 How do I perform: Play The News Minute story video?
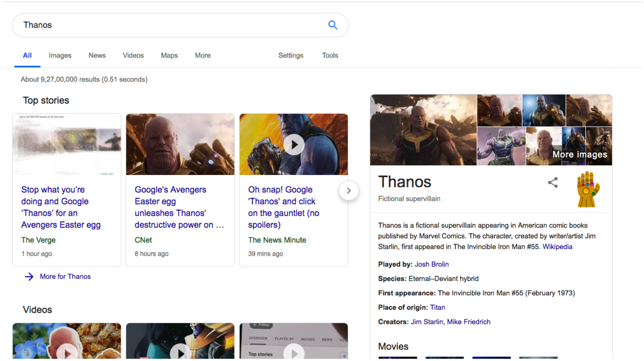click(294, 145)
